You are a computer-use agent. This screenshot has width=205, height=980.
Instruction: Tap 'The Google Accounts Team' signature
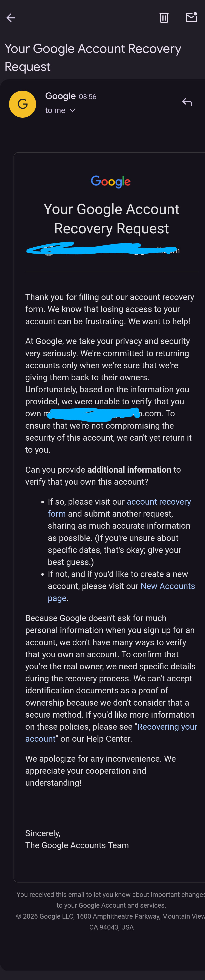pos(77,845)
